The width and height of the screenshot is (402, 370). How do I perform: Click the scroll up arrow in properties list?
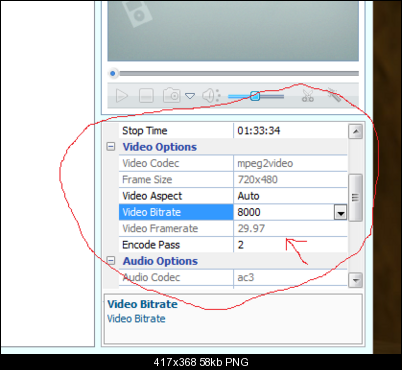coord(355,131)
